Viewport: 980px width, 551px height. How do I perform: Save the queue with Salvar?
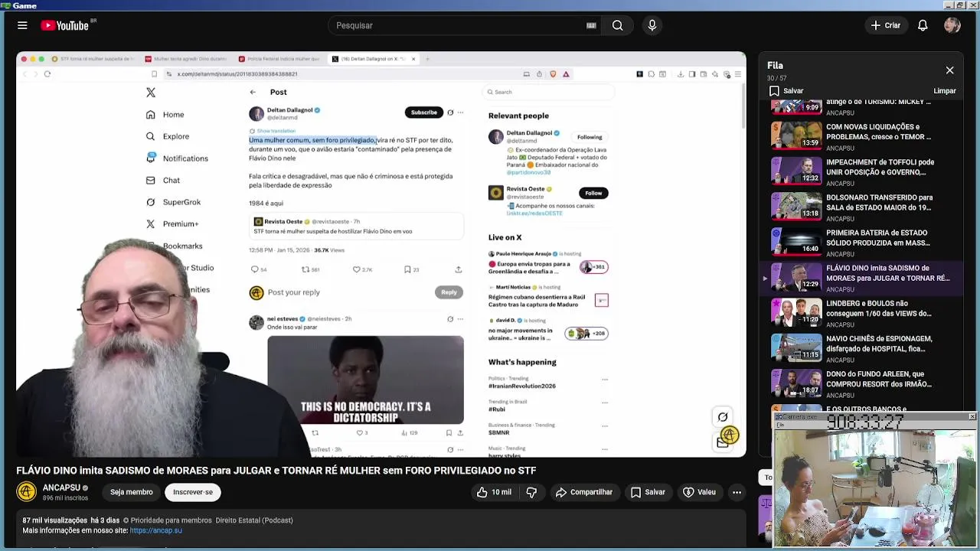[x=786, y=91]
